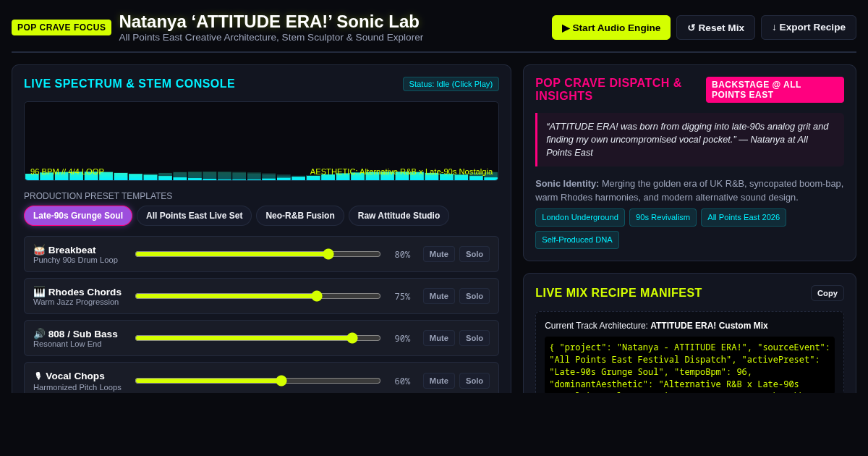Click the "96 BPM // 4/4 LOOP" label
The width and height of the screenshot is (868, 456).
click(x=67, y=172)
